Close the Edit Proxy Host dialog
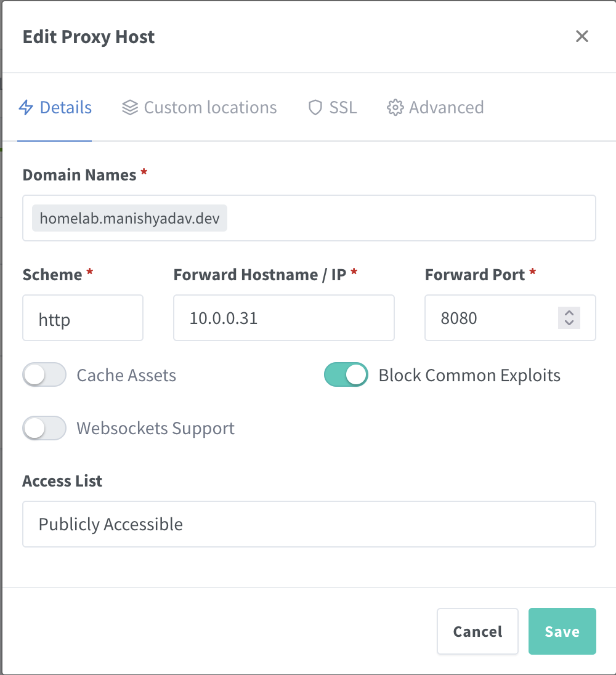 [x=582, y=36]
